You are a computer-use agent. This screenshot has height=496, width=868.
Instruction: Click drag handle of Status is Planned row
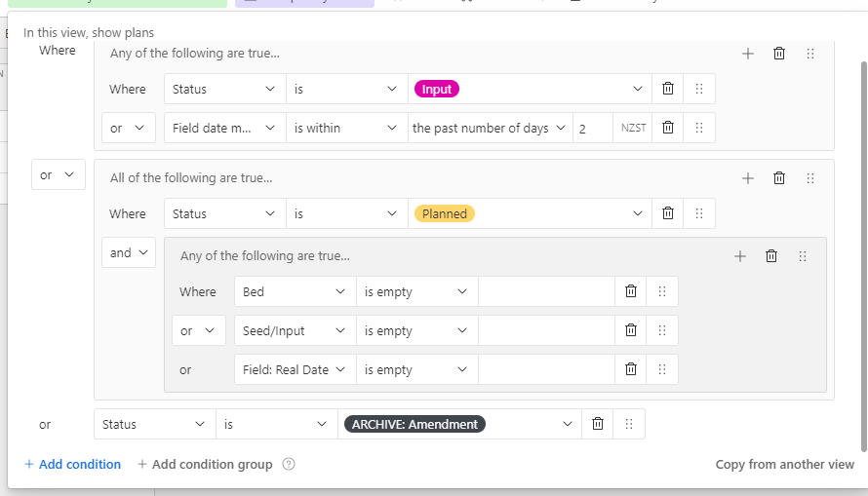(699, 213)
